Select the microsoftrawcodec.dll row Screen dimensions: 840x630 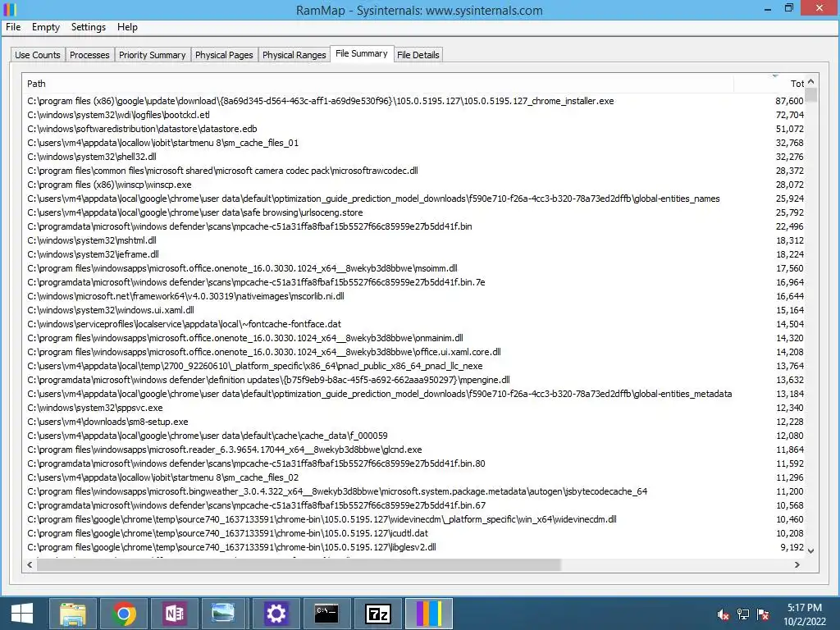click(x=415, y=171)
